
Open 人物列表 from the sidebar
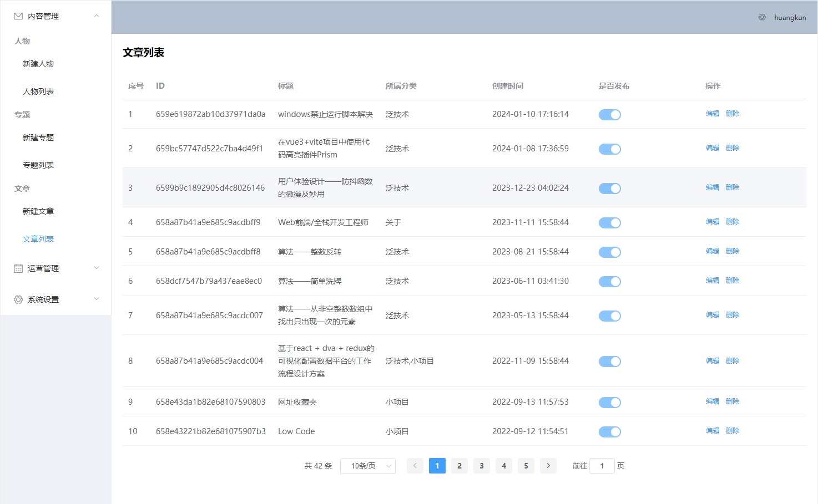point(38,91)
